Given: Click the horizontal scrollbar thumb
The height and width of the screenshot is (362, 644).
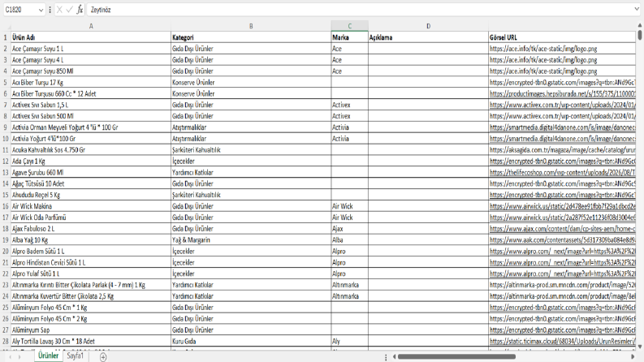Looking at the screenshot, I should 456,356.
